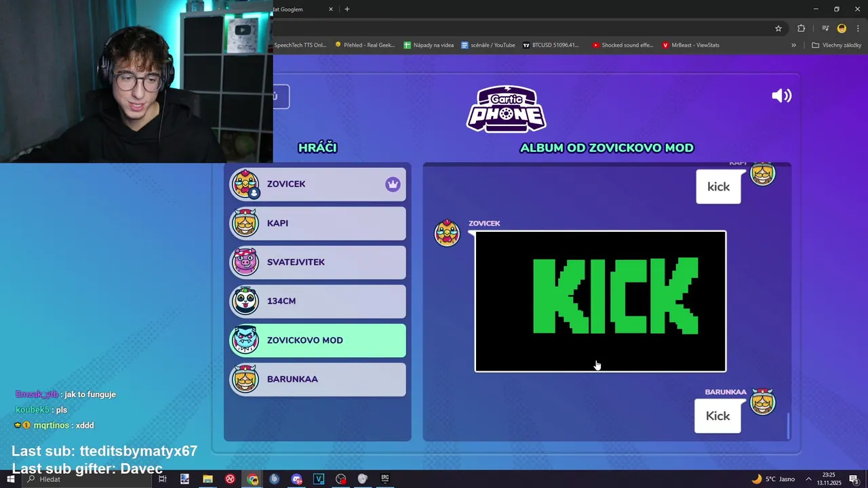Click the Gartic Phone logo

point(506,109)
